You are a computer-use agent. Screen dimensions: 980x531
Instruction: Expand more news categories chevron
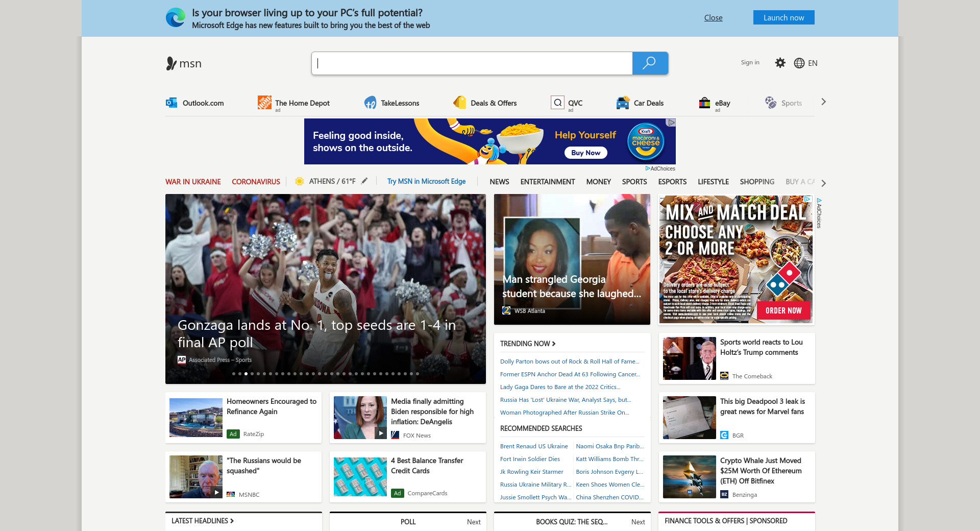click(823, 183)
